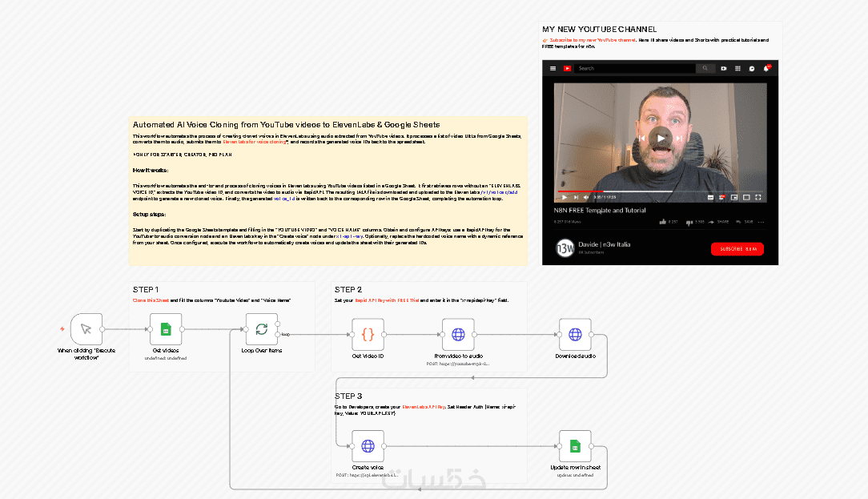Open the 'From video to audio' HTTP node
The height and width of the screenshot is (499, 868).
tap(458, 335)
